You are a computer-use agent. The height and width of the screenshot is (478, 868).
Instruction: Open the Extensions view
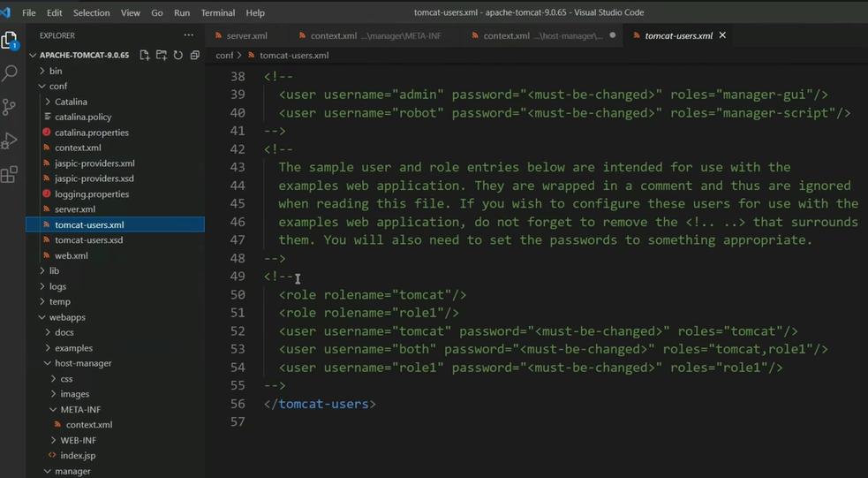[10, 174]
